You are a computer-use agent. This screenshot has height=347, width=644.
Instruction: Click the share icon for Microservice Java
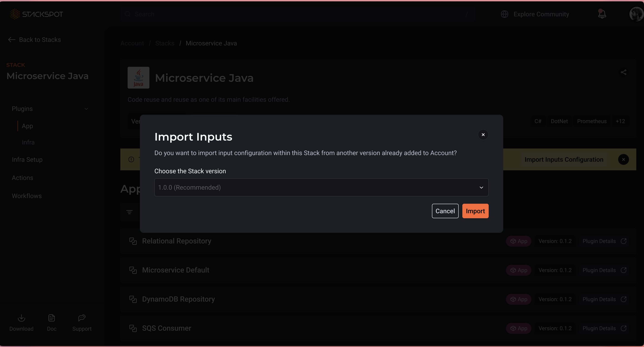tap(623, 72)
